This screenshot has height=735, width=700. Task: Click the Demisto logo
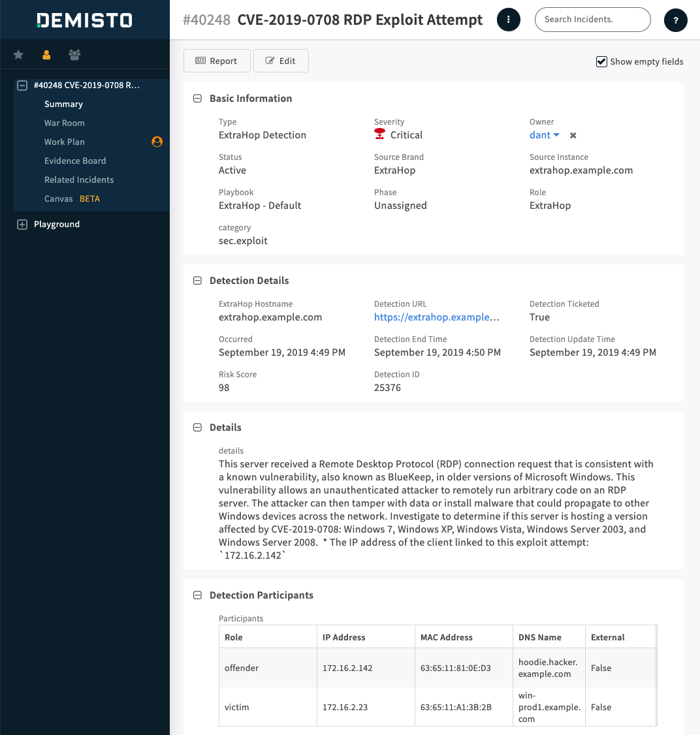pyautogui.click(x=84, y=20)
